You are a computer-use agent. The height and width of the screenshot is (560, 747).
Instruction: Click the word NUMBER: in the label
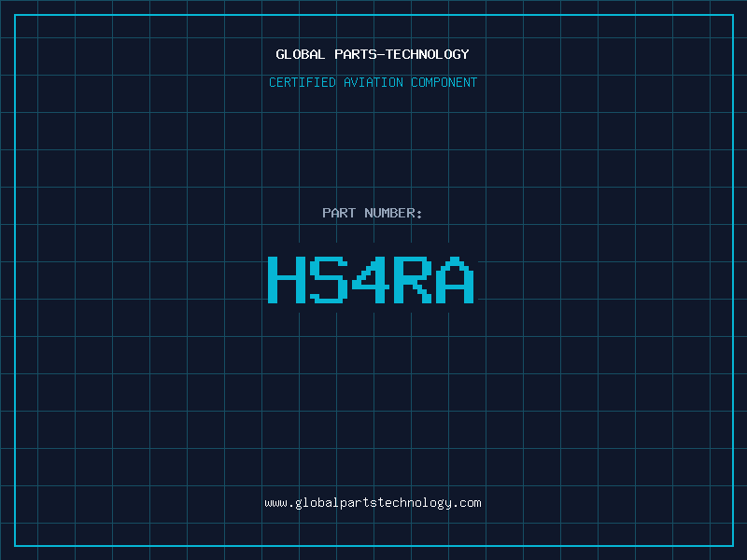coord(393,213)
